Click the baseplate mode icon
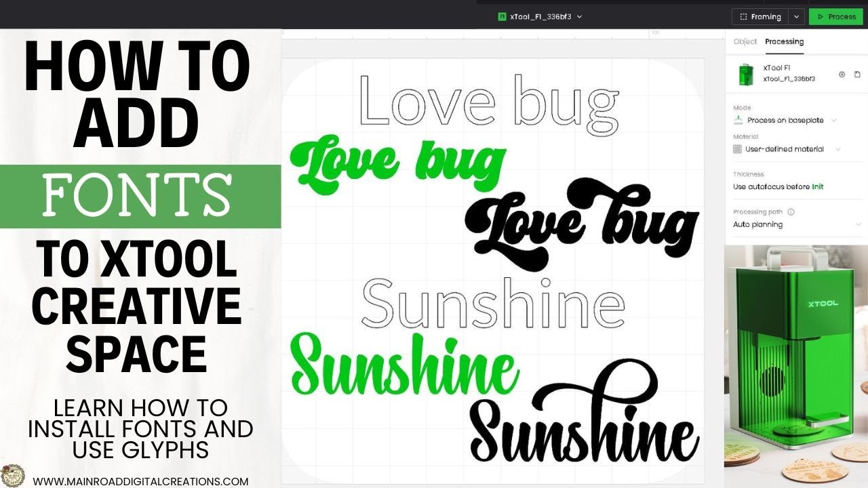Screen dimensions: 868x488 (738, 120)
